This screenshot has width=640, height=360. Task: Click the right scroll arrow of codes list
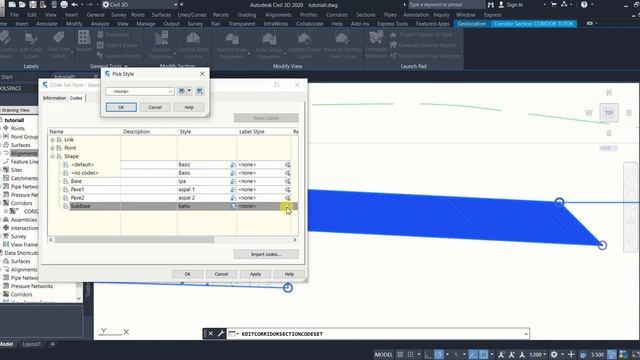(x=295, y=240)
